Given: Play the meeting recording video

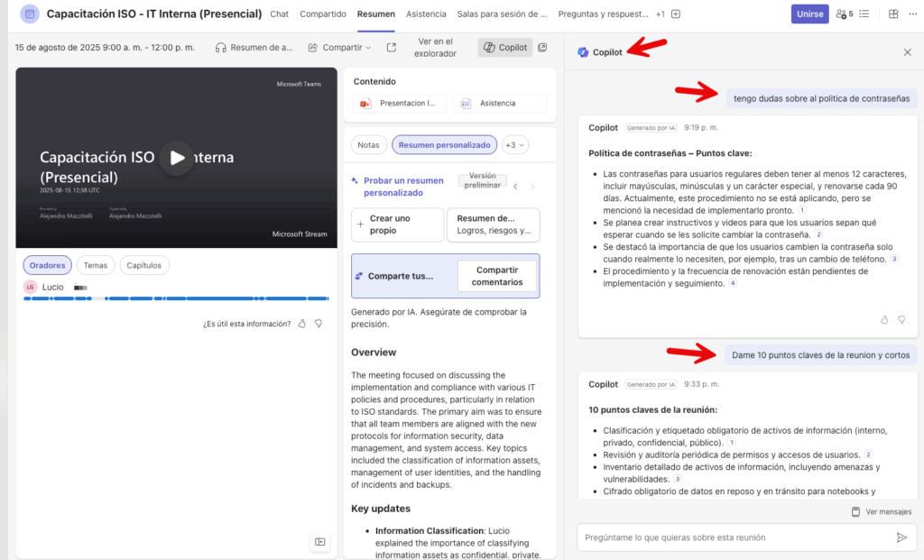Looking at the screenshot, I should [177, 158].
